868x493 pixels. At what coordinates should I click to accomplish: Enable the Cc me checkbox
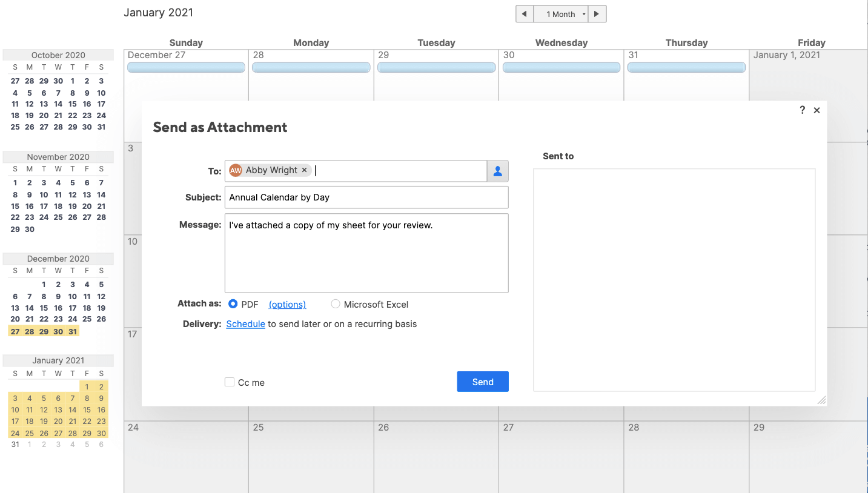230,382
